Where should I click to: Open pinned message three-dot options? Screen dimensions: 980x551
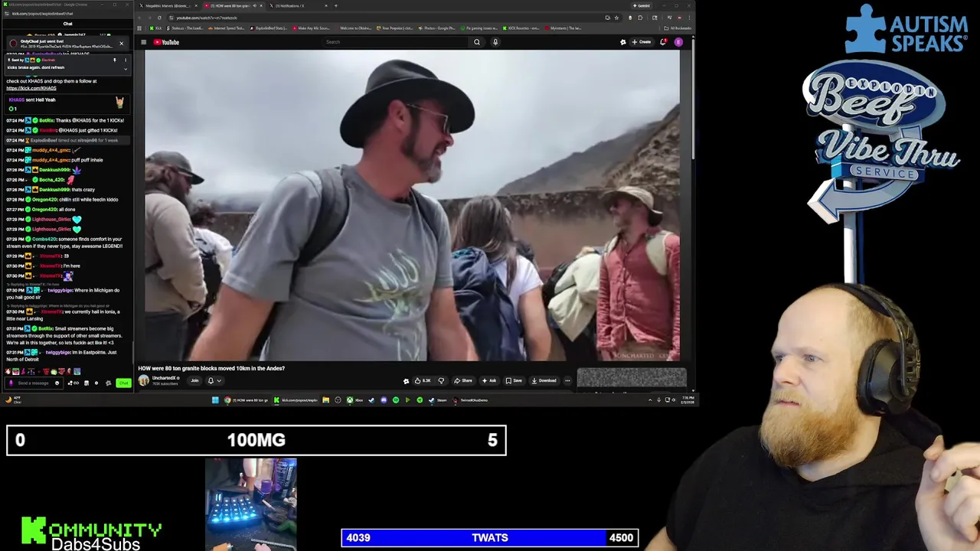coord(126,60)
